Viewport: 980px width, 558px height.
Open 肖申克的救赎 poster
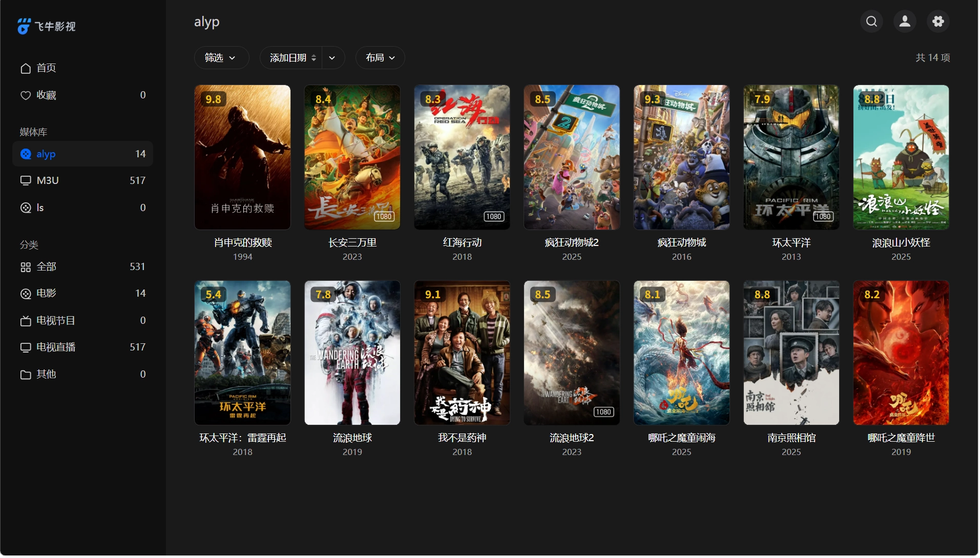point(242,157)
